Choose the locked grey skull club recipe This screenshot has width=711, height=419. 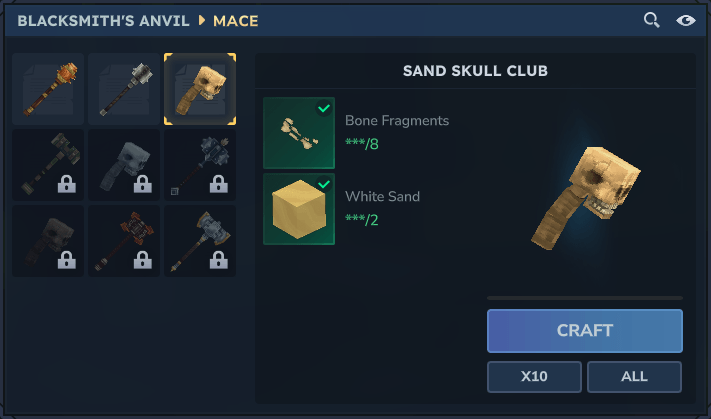pyautogui.click(x=124, y=165)
